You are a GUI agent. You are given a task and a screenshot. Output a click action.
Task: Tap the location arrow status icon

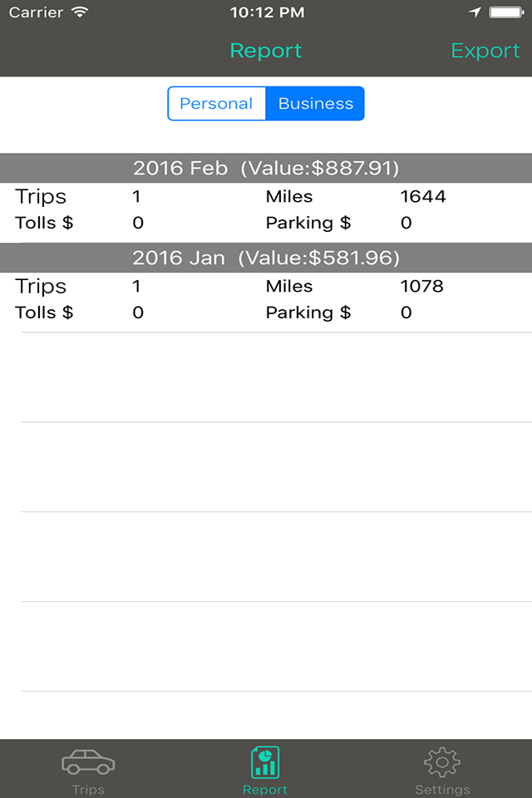click(475, 12)
